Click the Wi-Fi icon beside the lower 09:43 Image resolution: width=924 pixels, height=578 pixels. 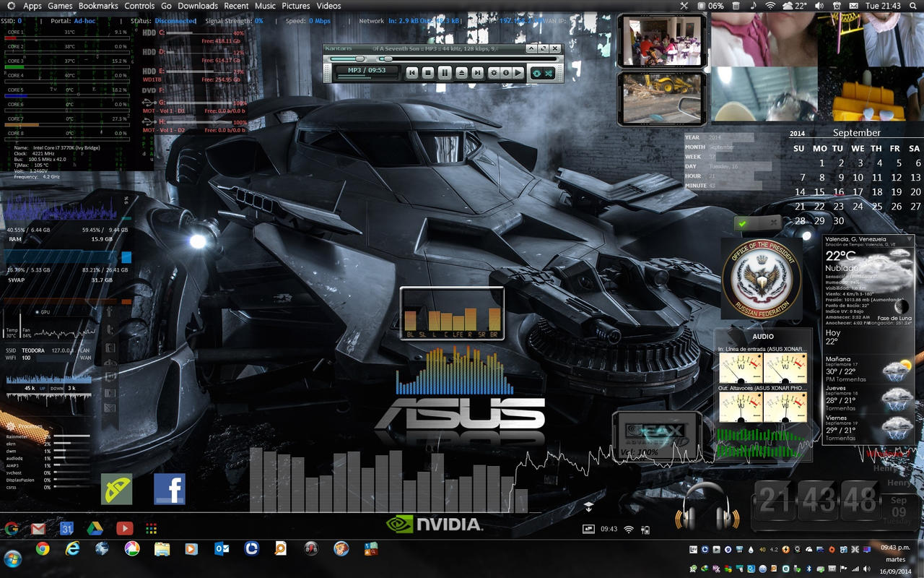pyautogui.click(x=628, y=530)
